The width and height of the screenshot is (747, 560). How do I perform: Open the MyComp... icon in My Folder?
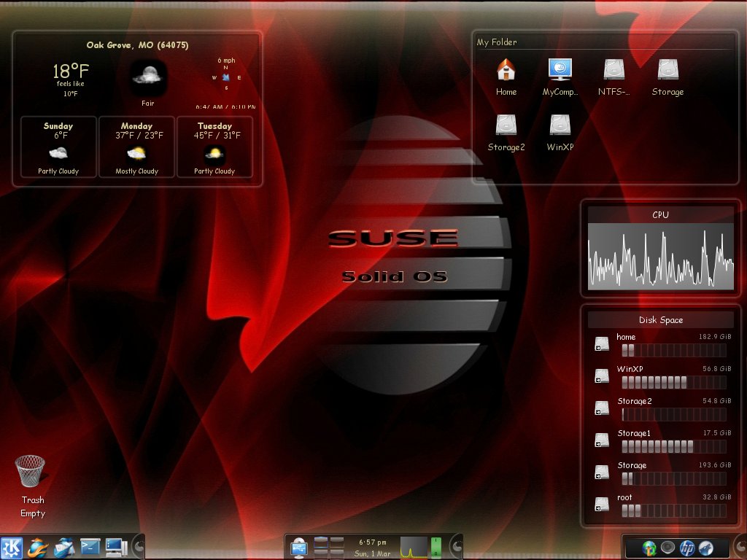pyautogui.click(x=560, y=69)
